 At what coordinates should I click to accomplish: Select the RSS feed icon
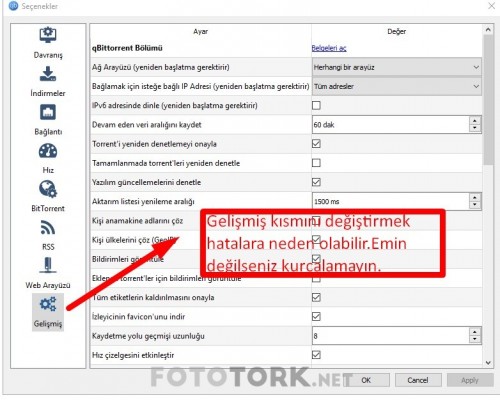pos(48,228)
